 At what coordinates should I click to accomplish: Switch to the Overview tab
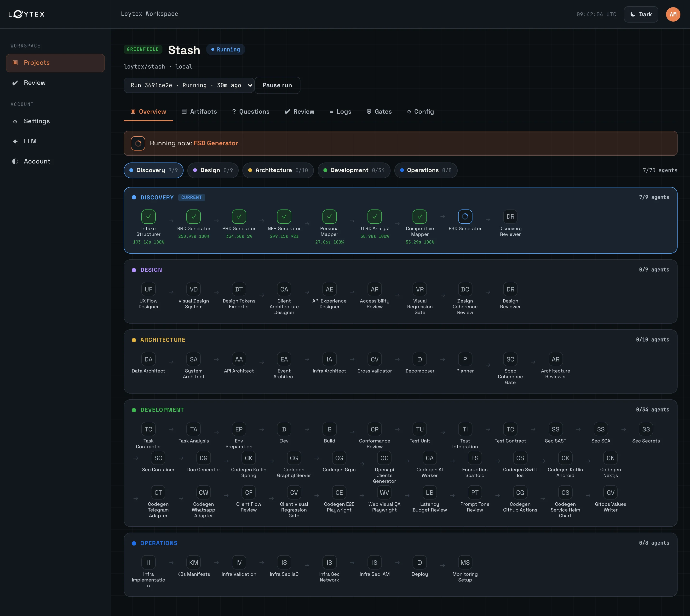click(x=148, y=112)
